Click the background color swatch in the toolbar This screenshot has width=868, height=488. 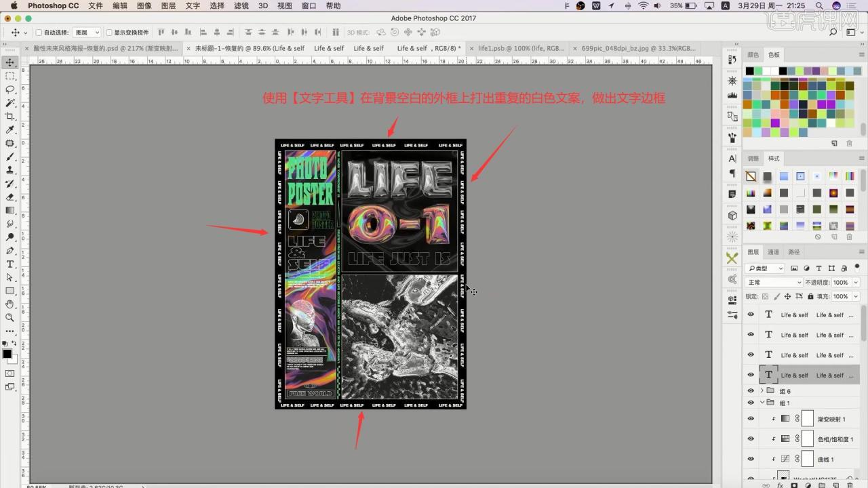14,359
